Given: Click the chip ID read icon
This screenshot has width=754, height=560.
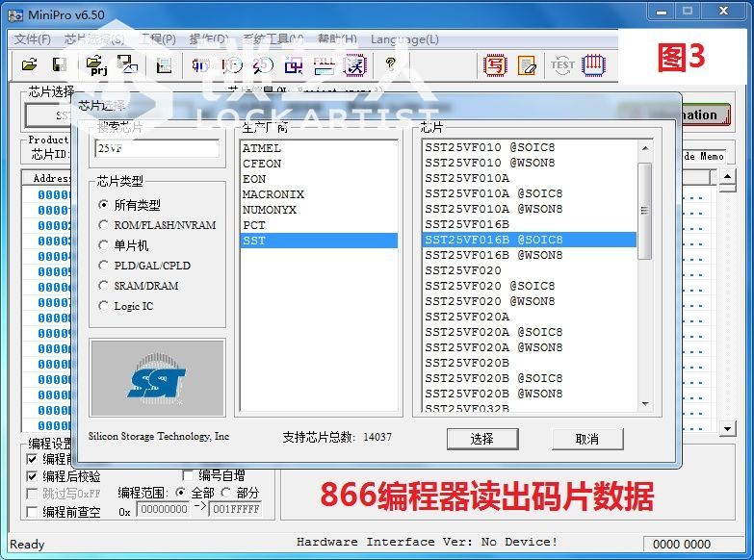Looking at the screenshot, I should click(200, 65).
